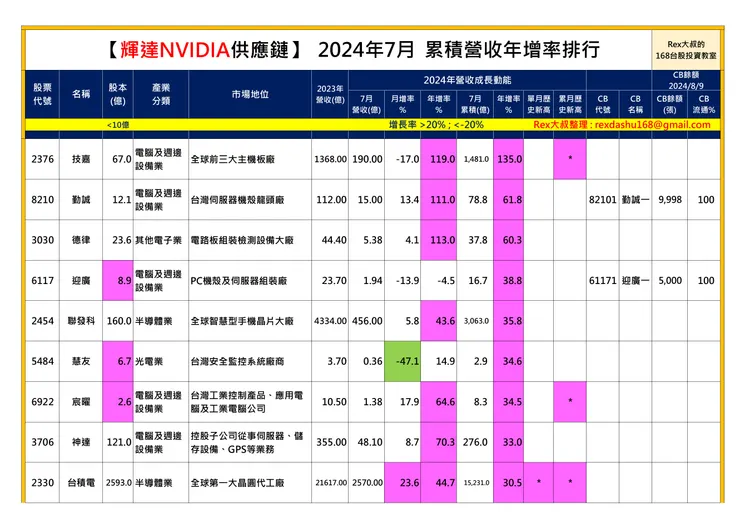The width and height of the screenshot is (740, 523).
Task: Click the 21617.00 revenue cell
Action: click(x=330, y=483)
